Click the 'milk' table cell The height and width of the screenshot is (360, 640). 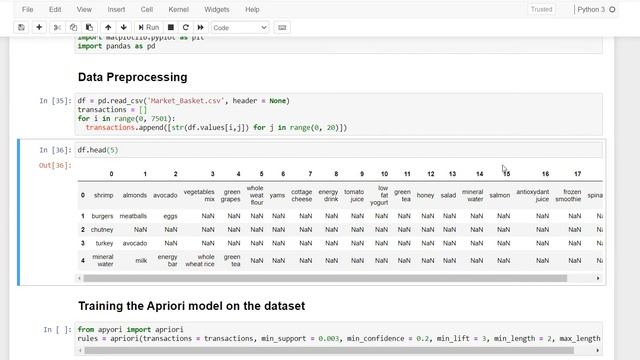coord(141,260)
